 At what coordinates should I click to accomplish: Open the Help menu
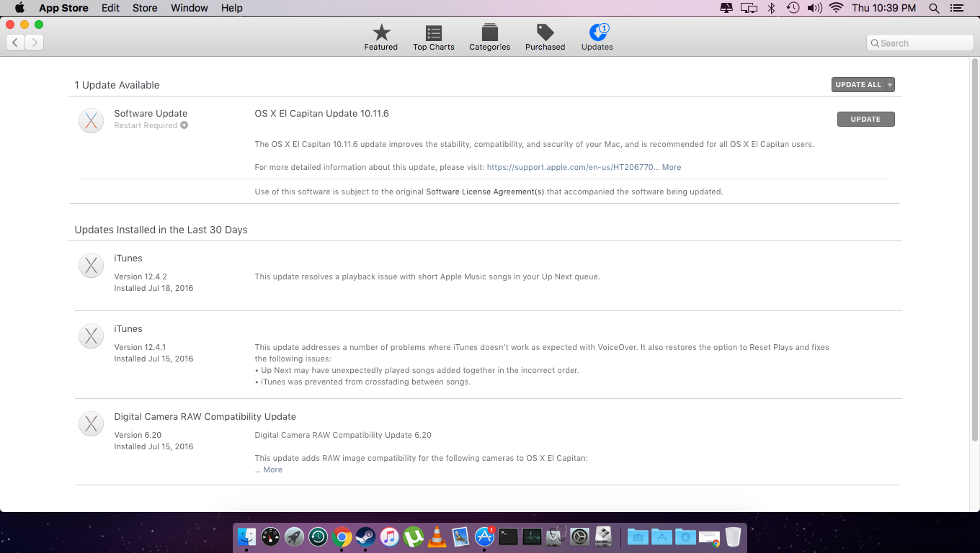click(232, 8)
